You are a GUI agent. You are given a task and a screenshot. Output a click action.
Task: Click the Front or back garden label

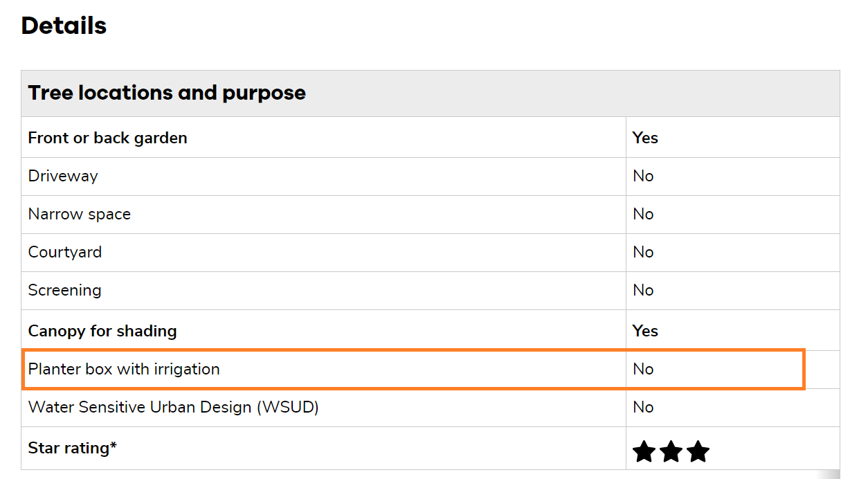(x=107, y=138)
